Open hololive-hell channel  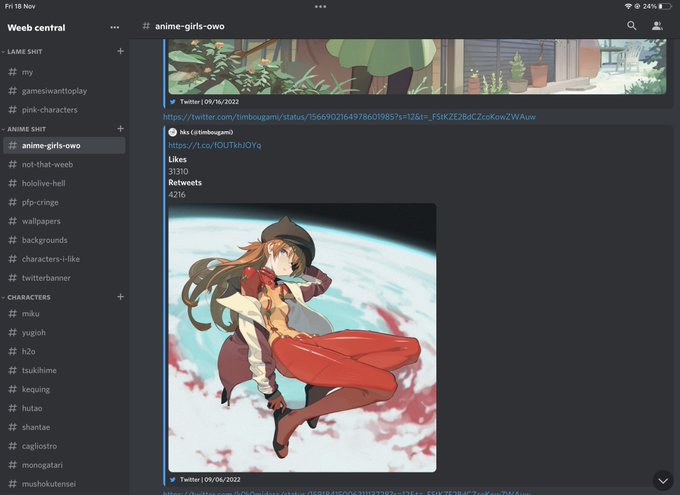pos(64,183)
